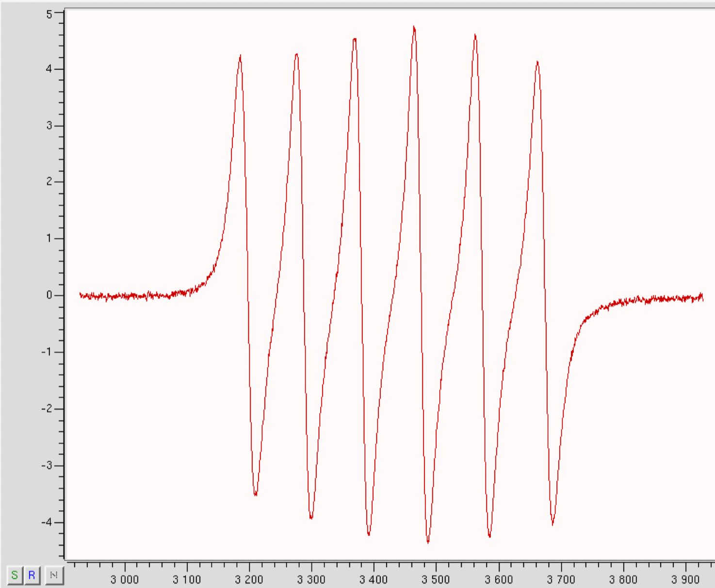The width and height of the screenshot is (715, 588).
Task: Click the y-axis label -3
Action: click(x=47, y=465)
